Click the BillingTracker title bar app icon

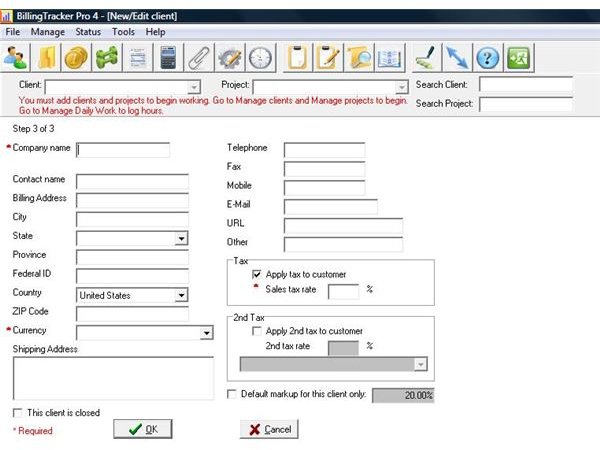(x=6, y=16)
